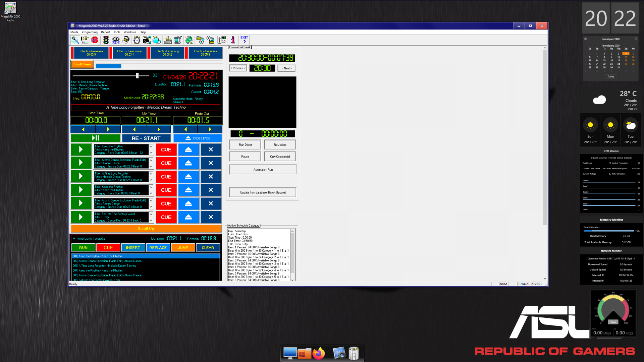Click Update from database (Batch Update)
Screen dimensions: 644x362
coord(263,192)
